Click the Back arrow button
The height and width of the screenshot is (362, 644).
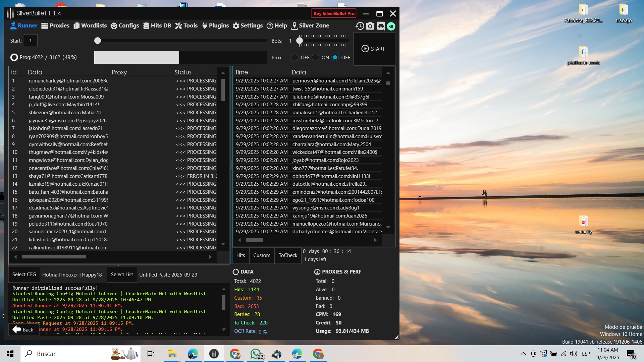pos(23,329)
